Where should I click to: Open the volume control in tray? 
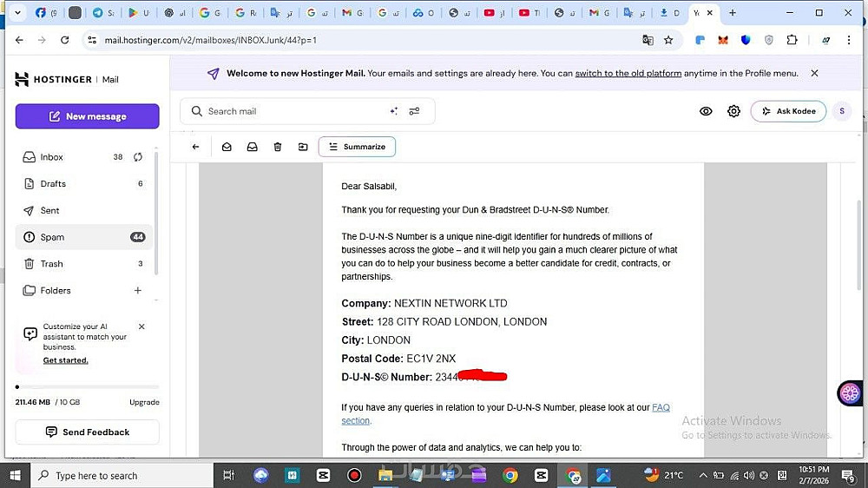[749, 475]
